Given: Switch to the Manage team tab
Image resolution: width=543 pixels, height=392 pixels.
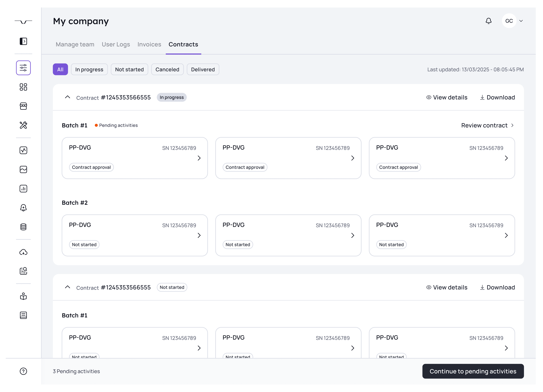Looking at the screenshot, I should (x=75, y=45).
